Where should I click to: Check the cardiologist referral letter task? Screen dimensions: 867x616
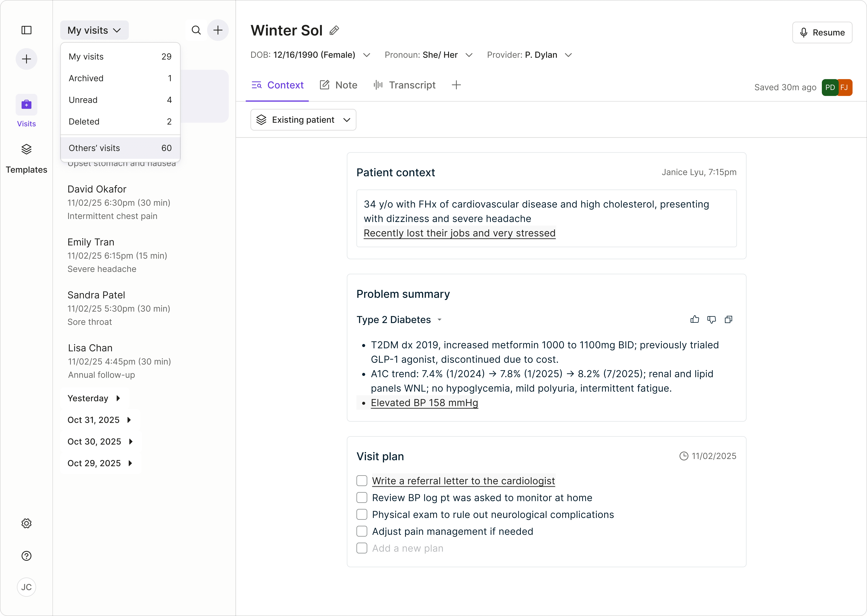362,481
